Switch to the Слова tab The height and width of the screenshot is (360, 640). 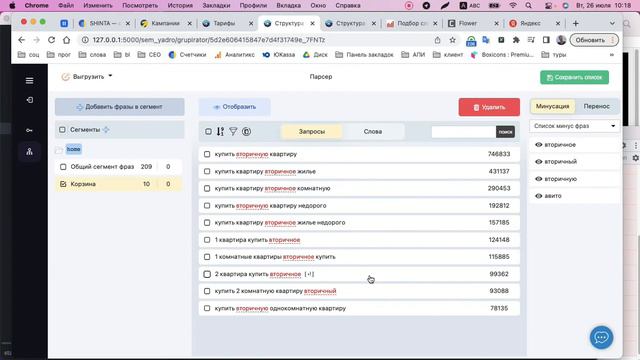[373, 131]
